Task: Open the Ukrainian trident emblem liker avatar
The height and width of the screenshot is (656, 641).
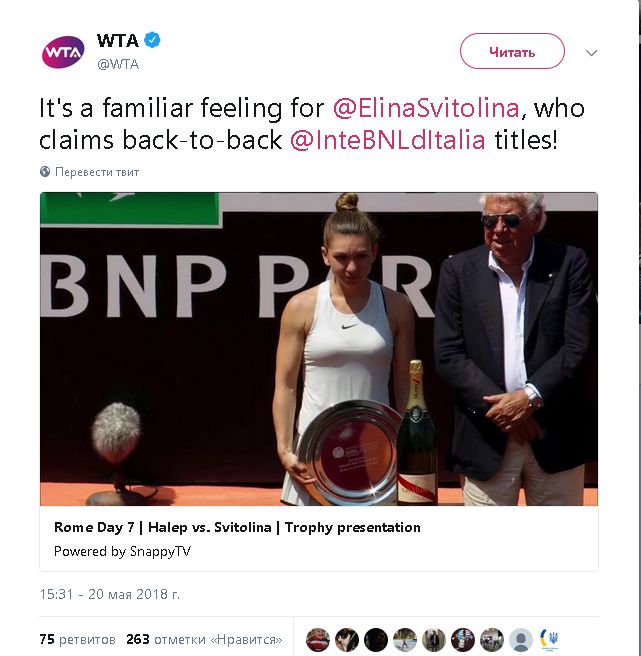Action: pyautogui.click(x=549, y=639)
